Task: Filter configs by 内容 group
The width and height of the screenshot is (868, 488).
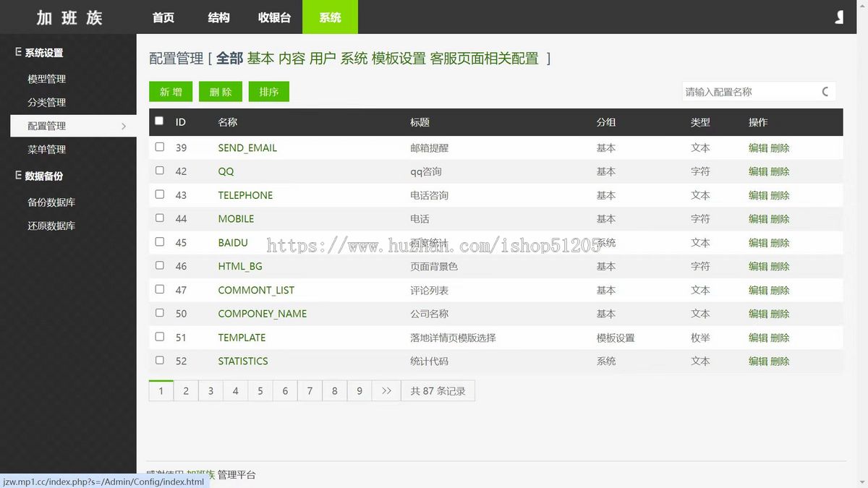Action: (x=292, y=59)
